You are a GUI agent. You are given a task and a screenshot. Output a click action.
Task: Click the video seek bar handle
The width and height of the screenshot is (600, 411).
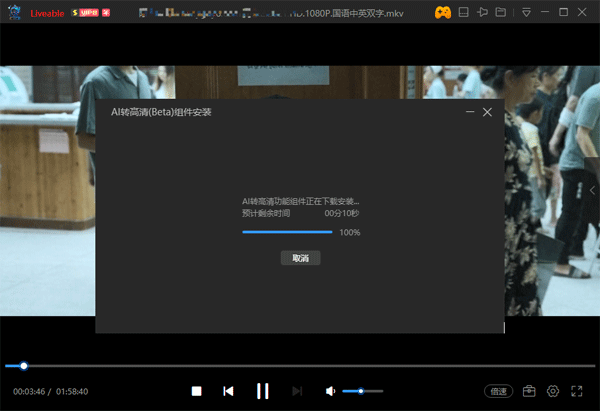pos(24,366)
